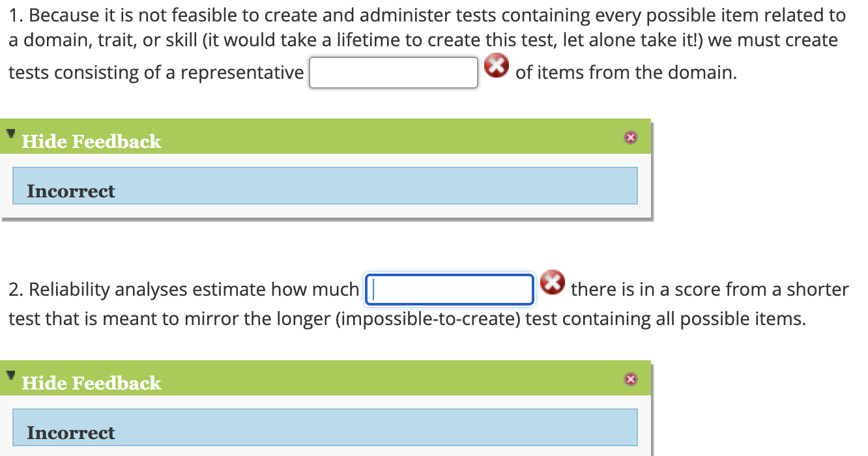Click the incorrect marker after the representative blank

point(497,66)
